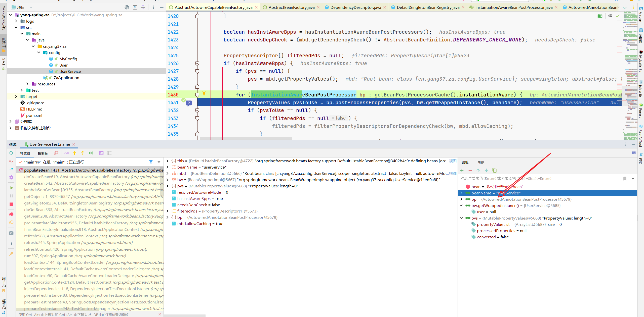Move watch down arrow in watches toolbar
The image size is (644, 317).
pyautogui.click(x=487, y=170)
